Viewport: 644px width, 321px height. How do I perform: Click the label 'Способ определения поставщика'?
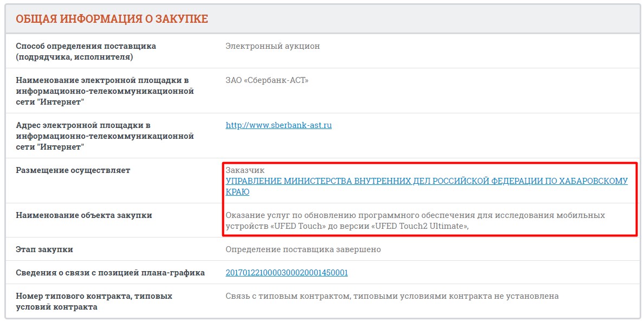(x=86, y=52)
